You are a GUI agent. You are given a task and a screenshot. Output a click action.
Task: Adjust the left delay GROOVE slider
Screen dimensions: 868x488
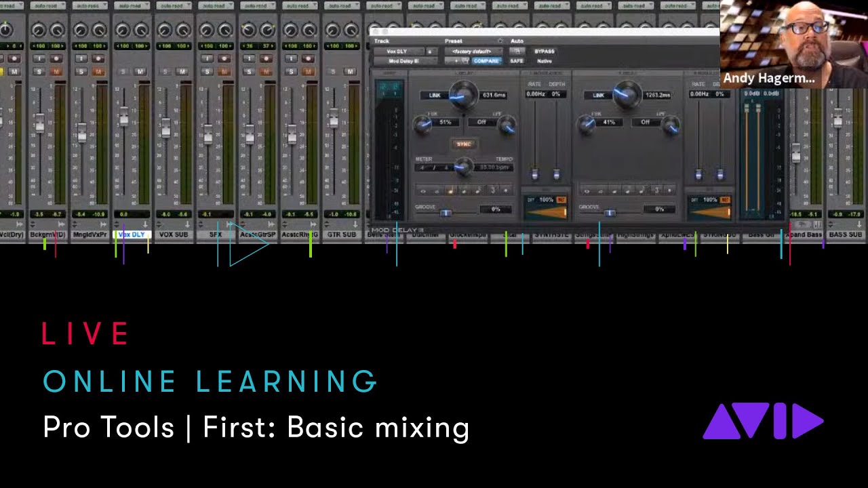tap(446, 213)
